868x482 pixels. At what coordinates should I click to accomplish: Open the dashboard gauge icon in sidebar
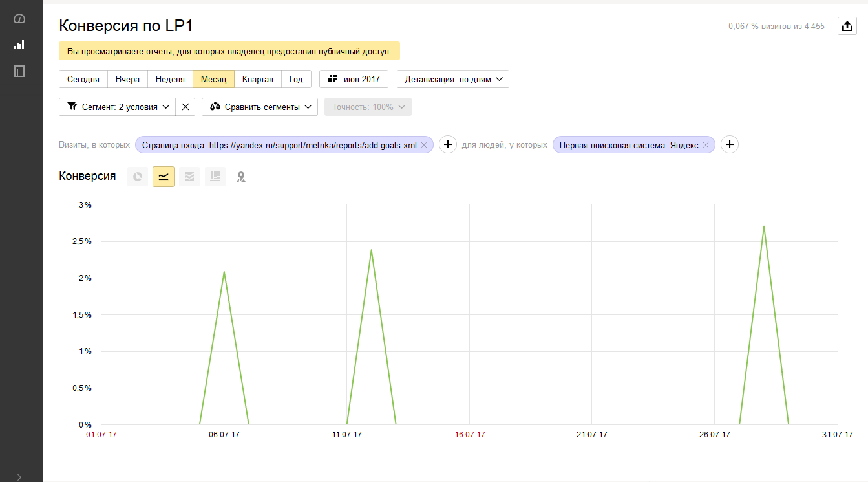pyautogui.click(x=19, y=19)
